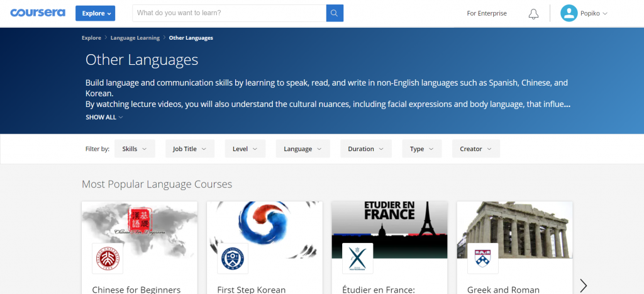Image resolution: width=644 pixels, height=294 pixels.
Task: Select the Other Languages breadcrumb
Action: pos(191,38)
